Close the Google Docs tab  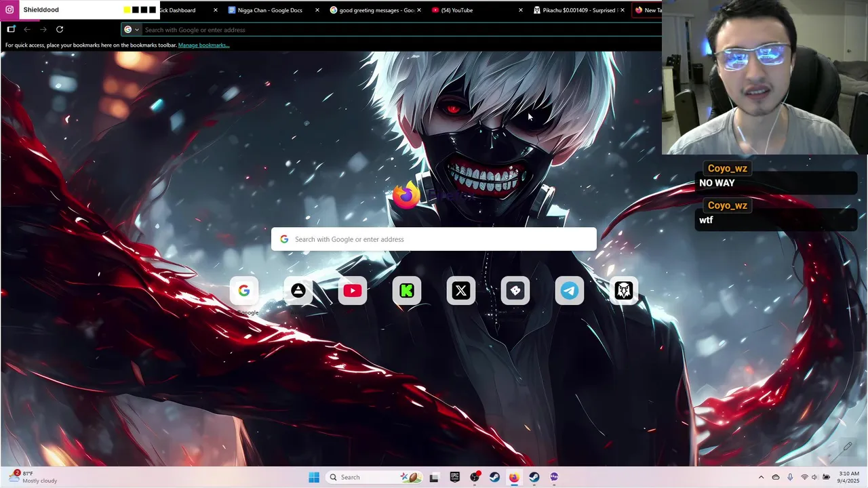coord(317,10)
